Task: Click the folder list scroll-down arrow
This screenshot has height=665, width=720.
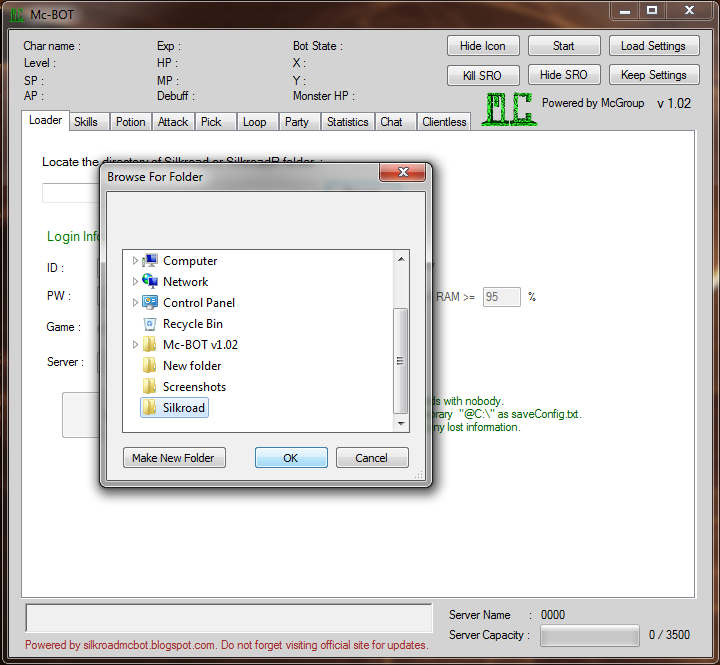Action: tap(401, 423)
